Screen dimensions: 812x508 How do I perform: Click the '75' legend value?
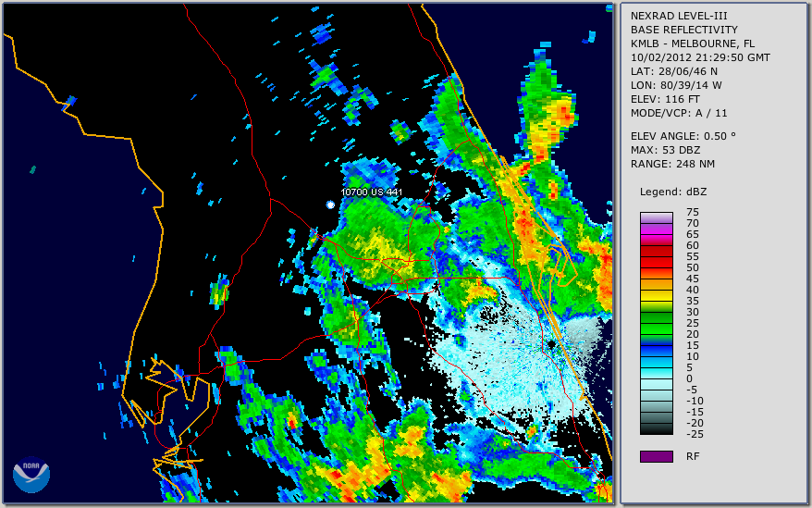coord(693,212)
